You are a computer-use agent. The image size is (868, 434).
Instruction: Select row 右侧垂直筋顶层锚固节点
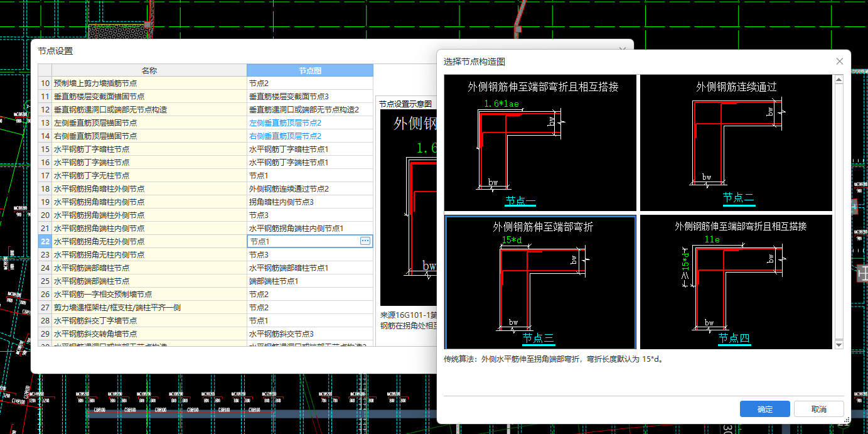[x=149, y=136]
